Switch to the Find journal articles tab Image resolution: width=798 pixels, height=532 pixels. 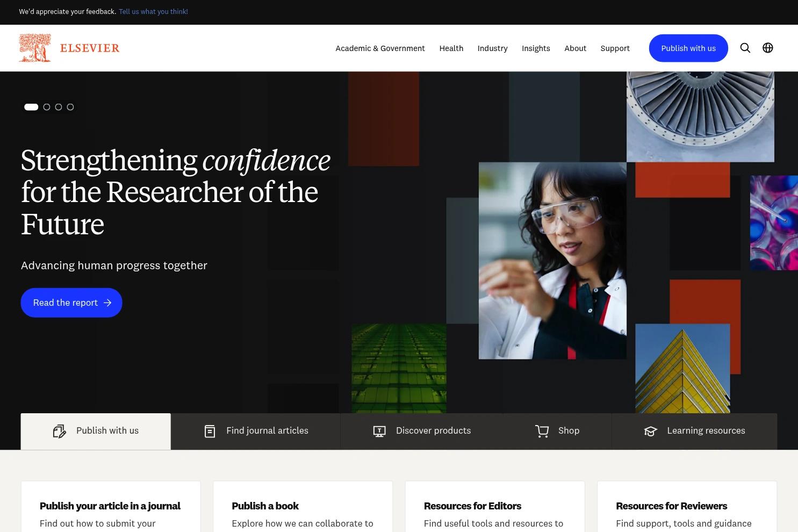(256, 431)
